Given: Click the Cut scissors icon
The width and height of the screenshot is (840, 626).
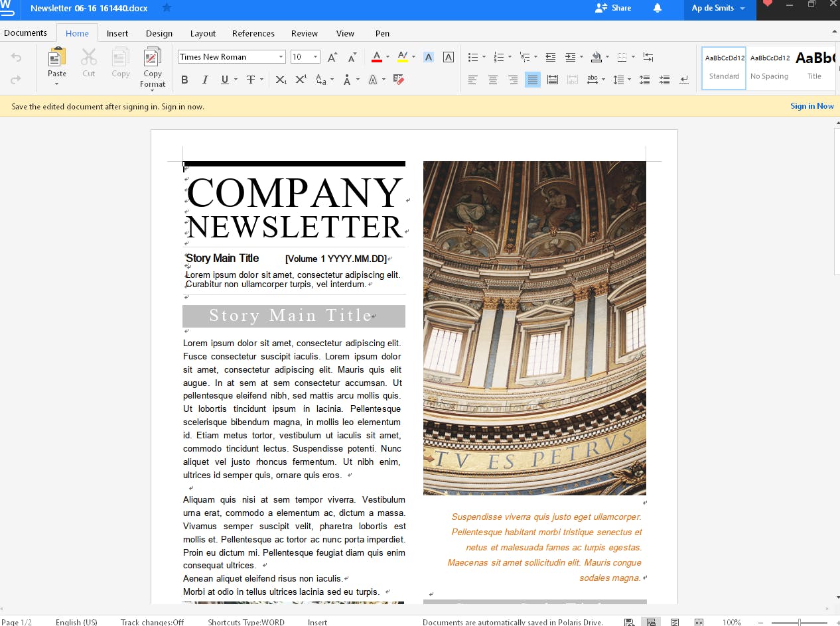Looking at the screenshot, I should tap(89, 56).
